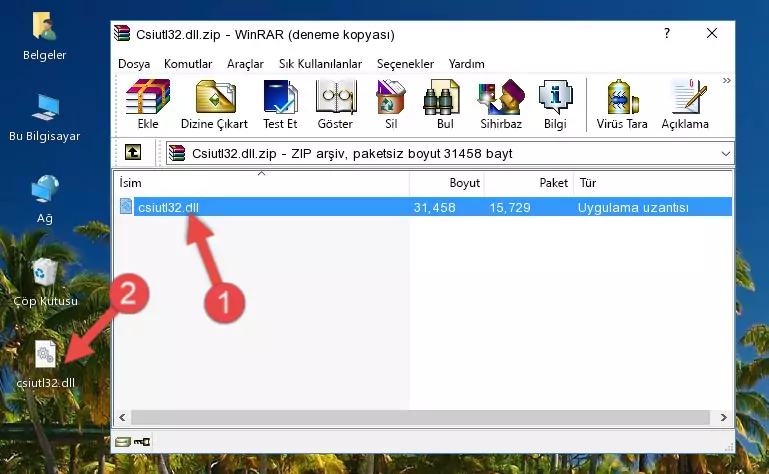Select the Belgeler desktop icon
The height and width of the screenshot is (474, 769).
[44, 37]
